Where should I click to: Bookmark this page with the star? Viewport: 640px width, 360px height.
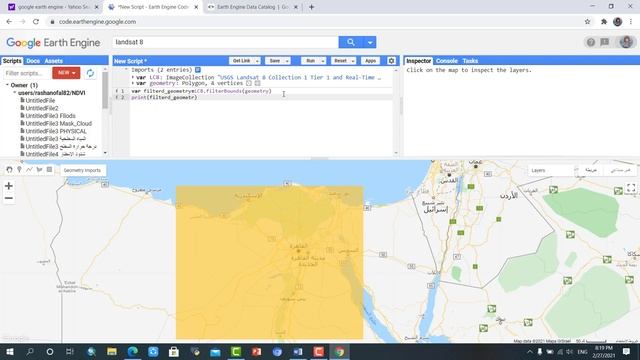587,22
